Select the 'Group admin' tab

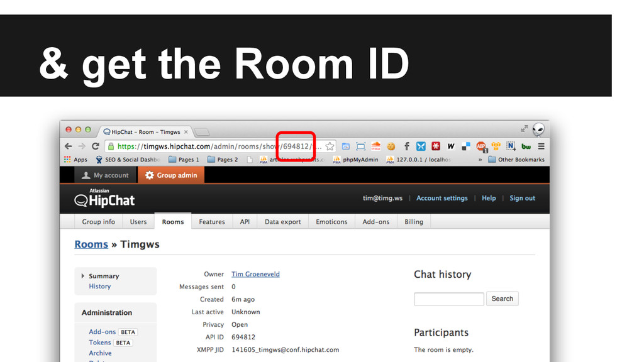pyautogui.click(x=171, y=175)
